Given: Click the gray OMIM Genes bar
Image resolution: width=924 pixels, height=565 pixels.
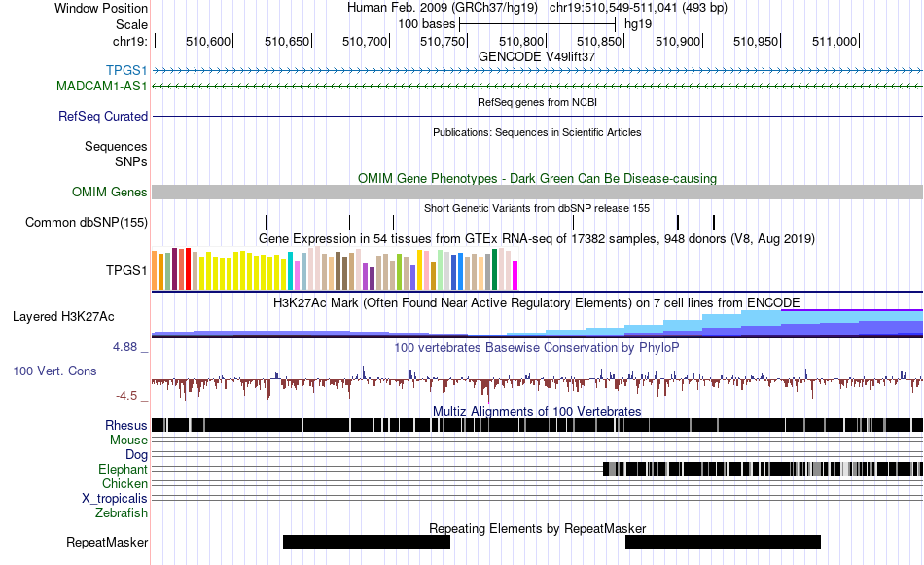Looking at the screenshot, I should [x=537, y=193].
